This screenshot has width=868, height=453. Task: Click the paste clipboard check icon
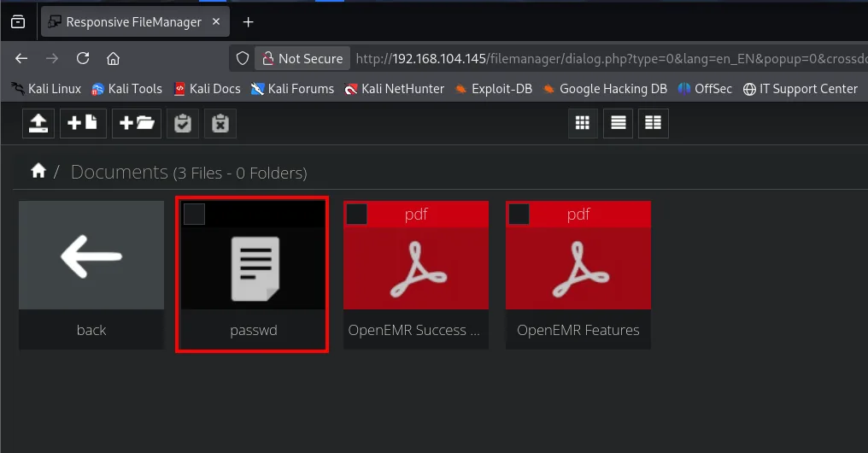[183, 123]
